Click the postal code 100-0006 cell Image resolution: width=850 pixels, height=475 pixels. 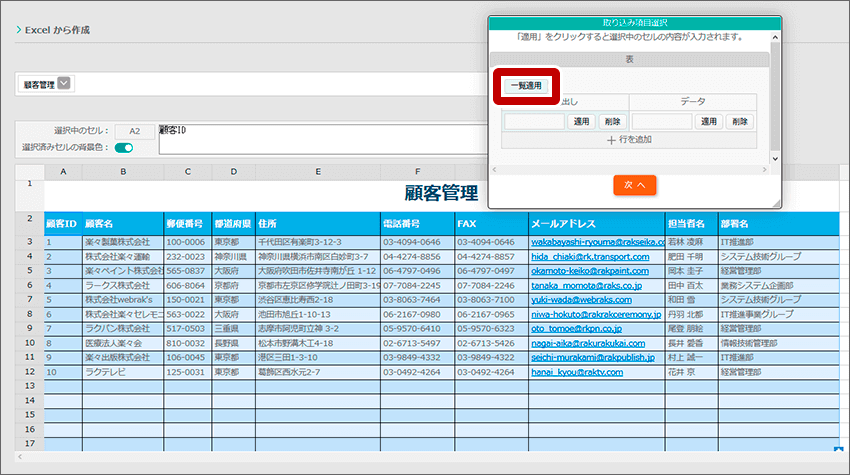[188, 242]
